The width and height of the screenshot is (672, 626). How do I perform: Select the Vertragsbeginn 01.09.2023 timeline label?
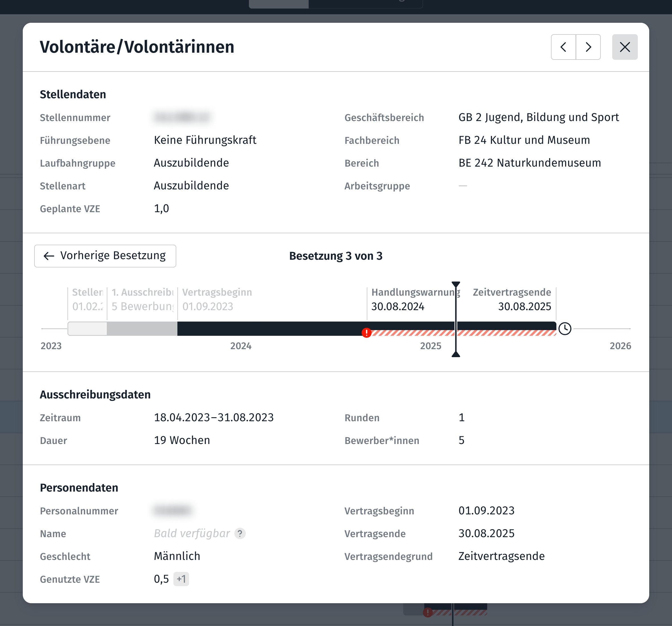pos(217,299)
